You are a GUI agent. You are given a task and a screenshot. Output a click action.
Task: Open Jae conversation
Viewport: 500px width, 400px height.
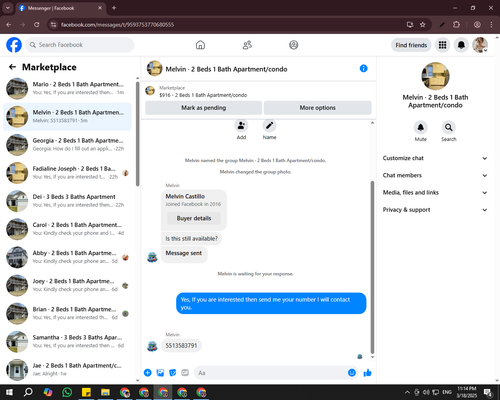(67, 369)
